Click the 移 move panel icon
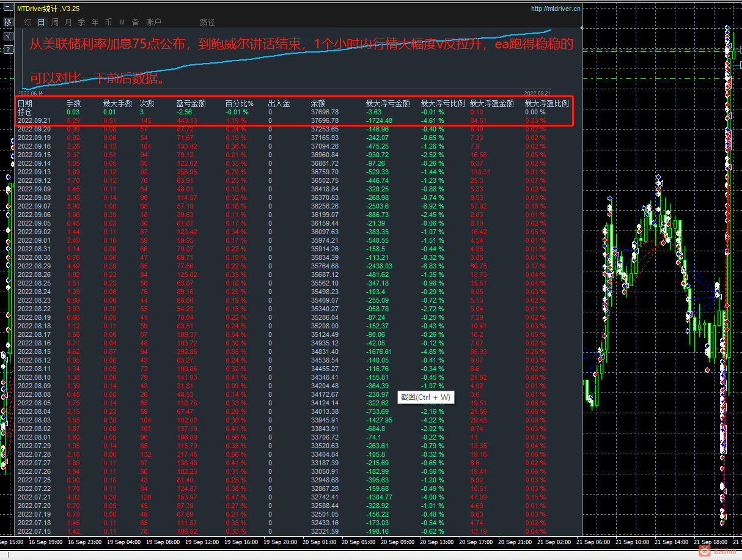The width and height of the screenshot is (742, 560). [x=8, y=22]
